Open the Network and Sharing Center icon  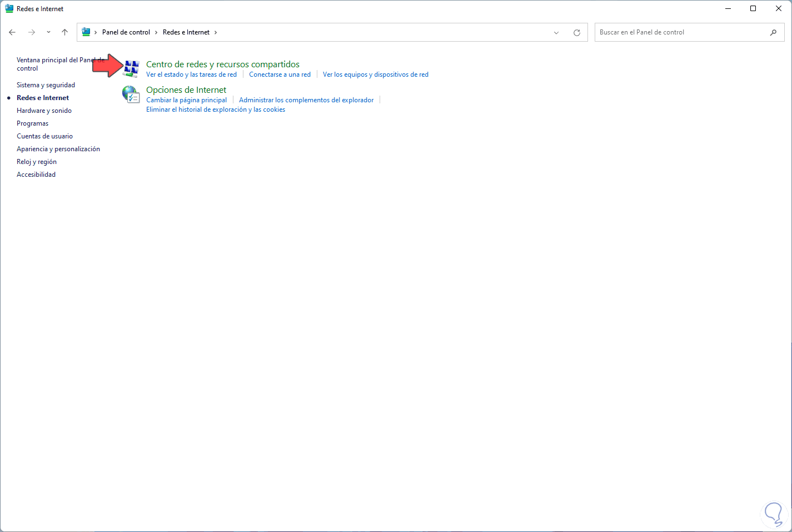tap(131, 68)
